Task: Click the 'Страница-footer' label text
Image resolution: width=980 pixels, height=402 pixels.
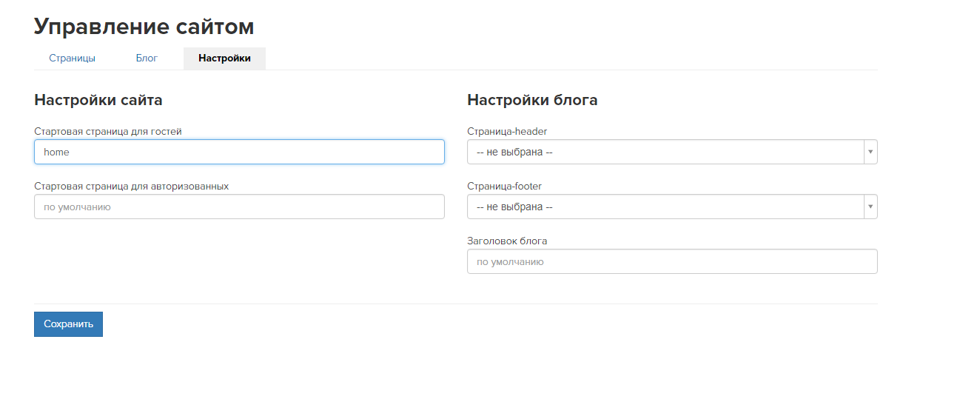Action: (x=504, y=186)
